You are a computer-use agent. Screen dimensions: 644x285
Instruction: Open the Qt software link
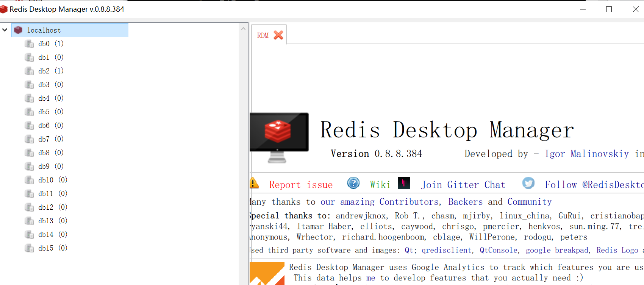click(x=409, y=250)
